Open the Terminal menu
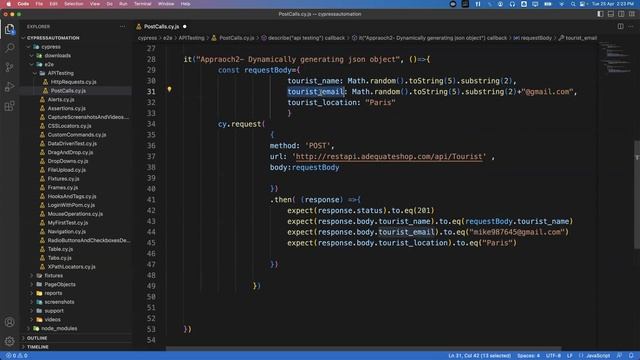The width and height of the screenshot is (640, 360). [143, 4]
